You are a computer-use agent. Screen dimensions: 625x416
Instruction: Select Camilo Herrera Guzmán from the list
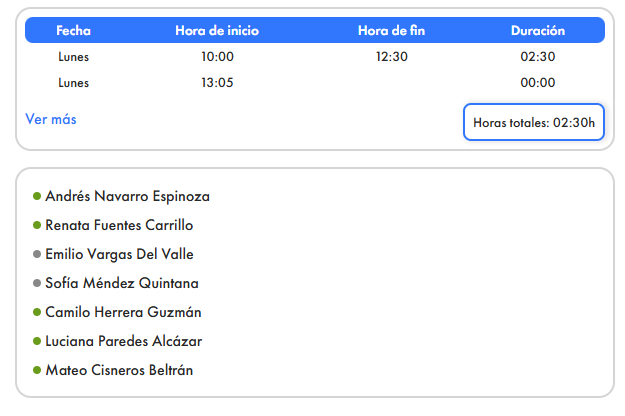(x=123, y=312)
